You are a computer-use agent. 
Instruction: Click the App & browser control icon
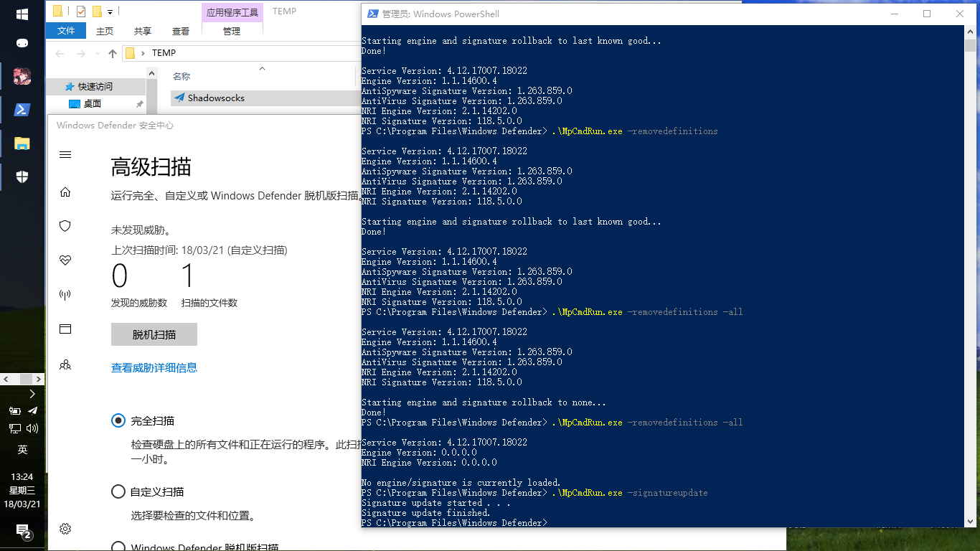(x=65, y=329)
